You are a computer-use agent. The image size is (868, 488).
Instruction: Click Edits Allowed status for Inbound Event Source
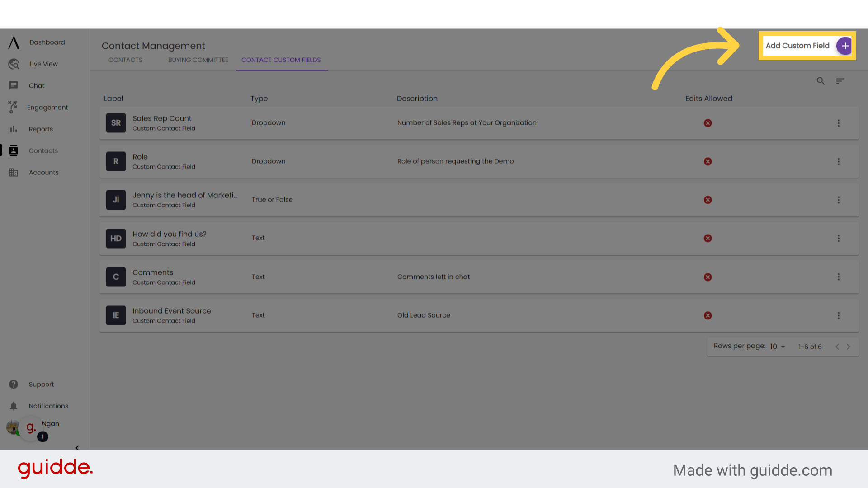tap(708, 316)
